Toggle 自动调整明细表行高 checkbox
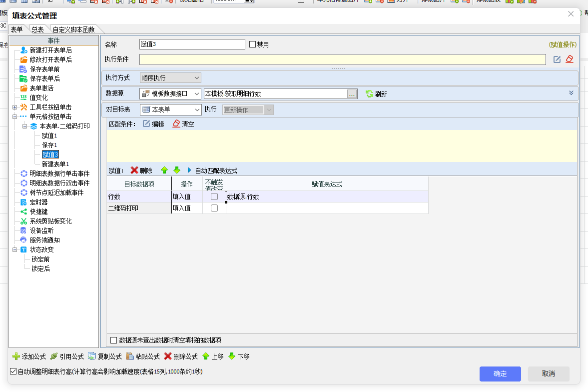Image resolution: width=588 pixels, height=392 pixels. coord(13,372)
